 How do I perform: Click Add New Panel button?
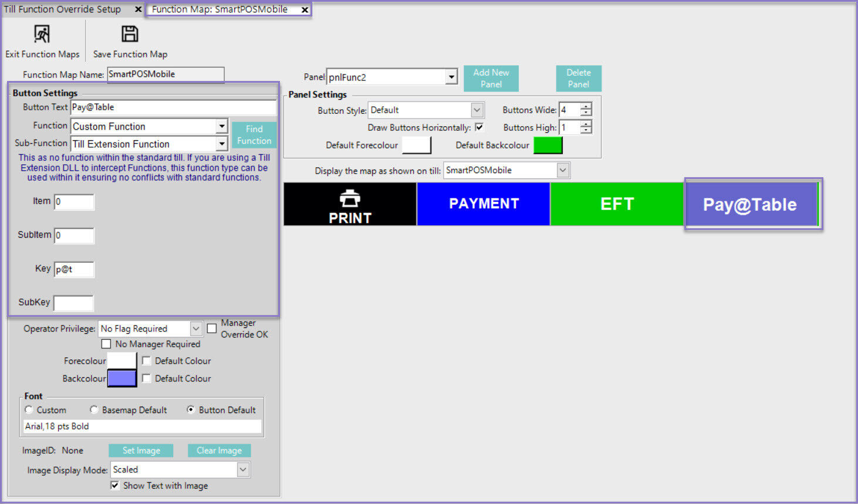click(491, 78)
